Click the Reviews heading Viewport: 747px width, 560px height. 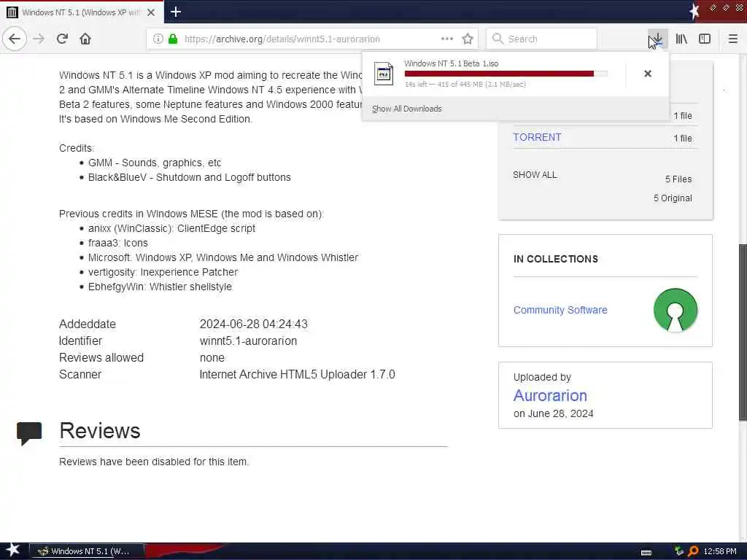[x=99, y=430]
